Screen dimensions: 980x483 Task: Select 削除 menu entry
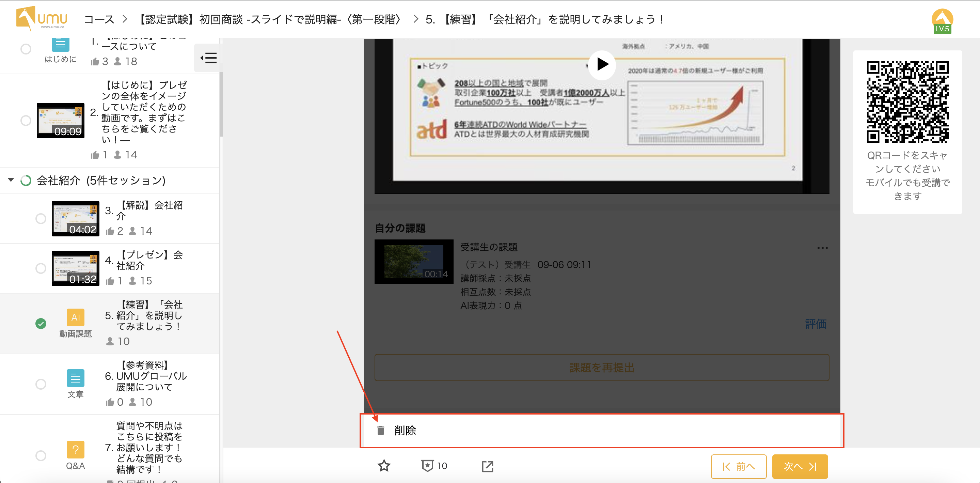coord(405,431)
